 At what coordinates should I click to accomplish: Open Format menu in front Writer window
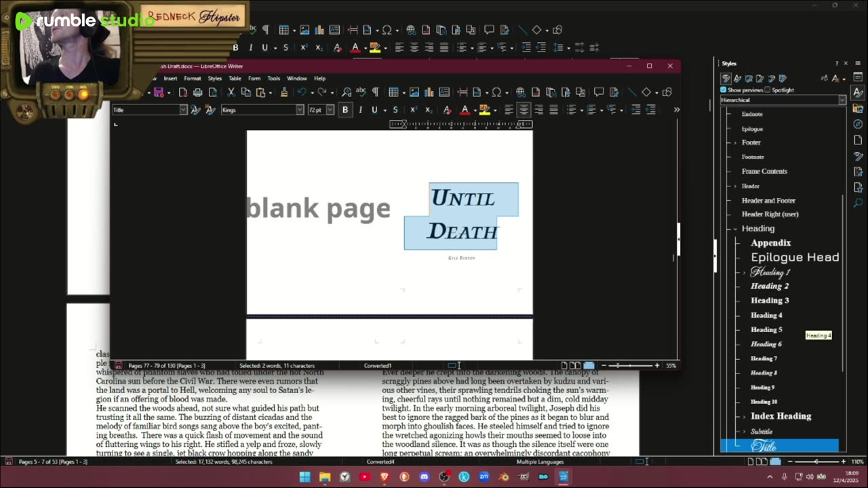tap(193, 79)
